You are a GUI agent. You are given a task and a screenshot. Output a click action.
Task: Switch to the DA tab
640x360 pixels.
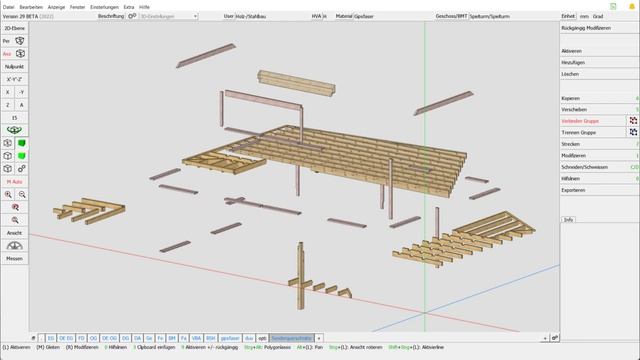[138, 338]
